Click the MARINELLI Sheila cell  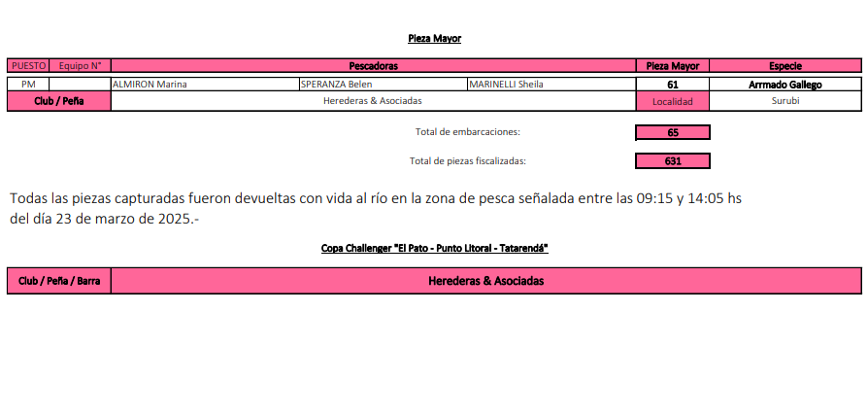[550, 85]
